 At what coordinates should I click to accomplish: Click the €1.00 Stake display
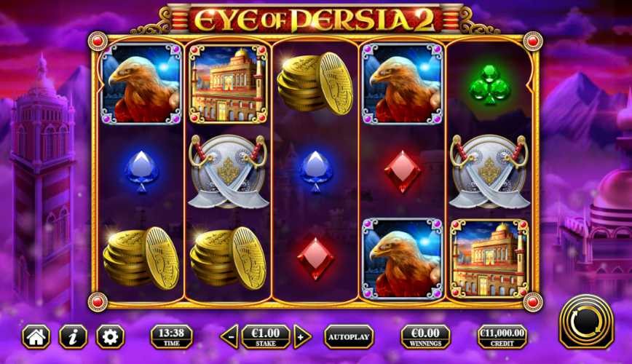266,336
